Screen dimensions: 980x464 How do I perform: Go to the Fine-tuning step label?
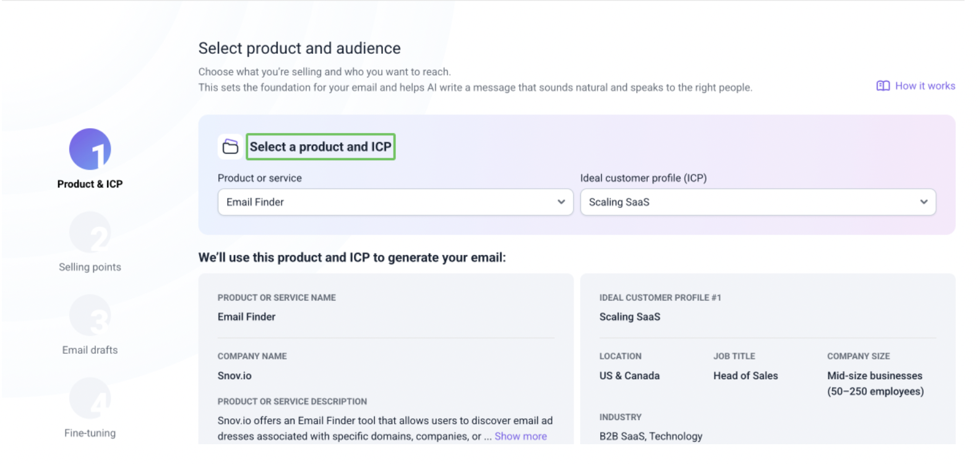[90, 433]
